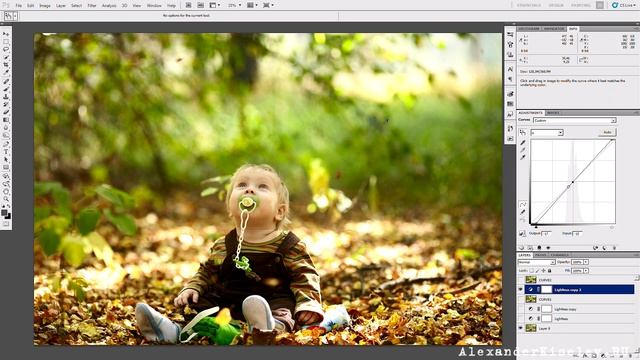The width and height of the screenshot is (640, 360).
Task: Pick the white point eyedropper in Curves
Action: point(523,157)
